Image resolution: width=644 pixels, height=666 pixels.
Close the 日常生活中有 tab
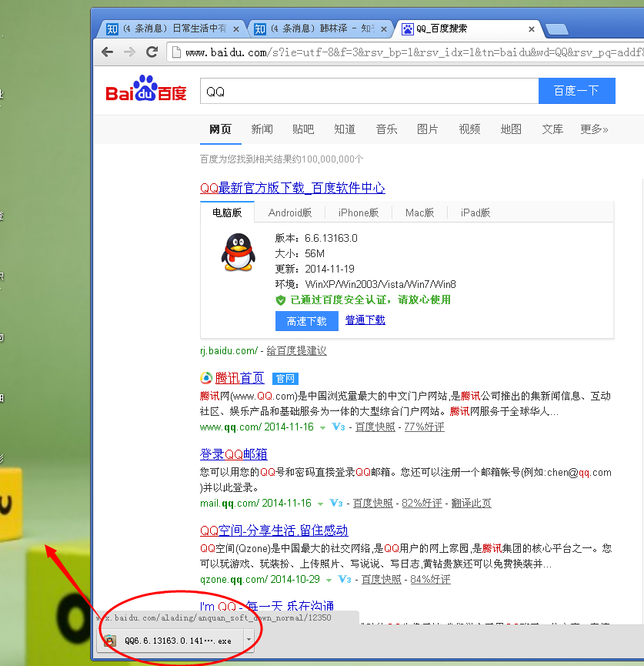pyautogui.click(x=236, y=29)
